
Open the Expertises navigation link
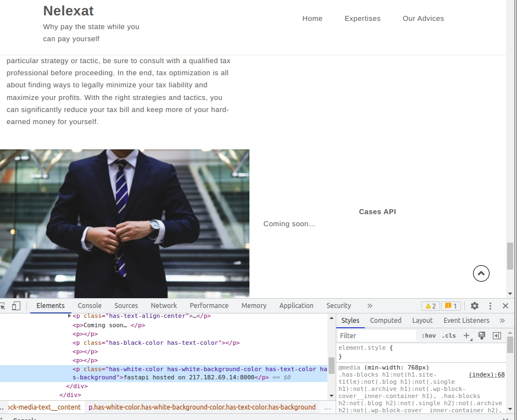pyautogui.click(x=363, y=18)
